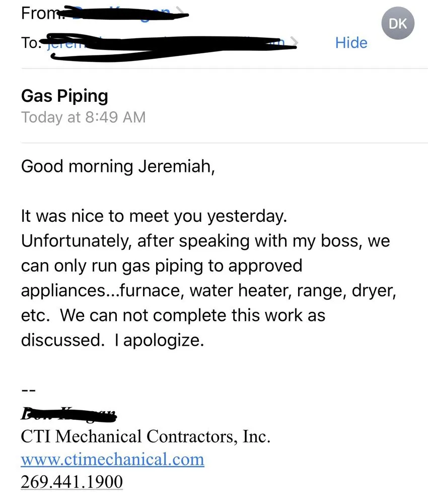This screenshot has width=428, height=504.
Task: Call the 269.441.1900 phone number
Action: tap(71, 481)
